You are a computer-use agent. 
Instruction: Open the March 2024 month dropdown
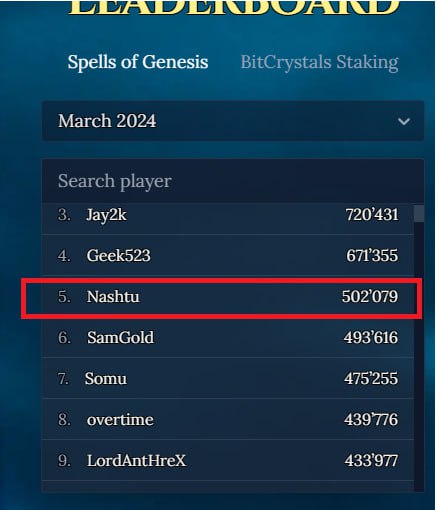pyautogui.click(x=233, y=121)
